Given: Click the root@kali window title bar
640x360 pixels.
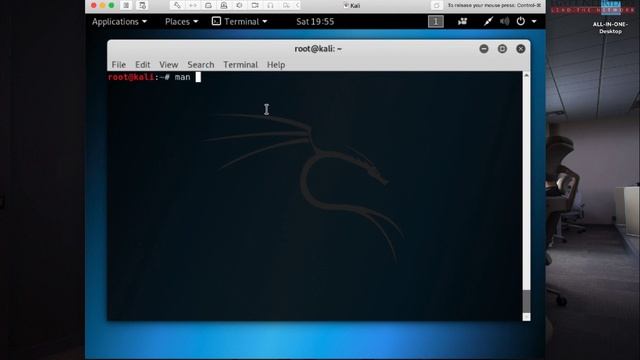Looking at the screenshot, I should tap(318, 49).
